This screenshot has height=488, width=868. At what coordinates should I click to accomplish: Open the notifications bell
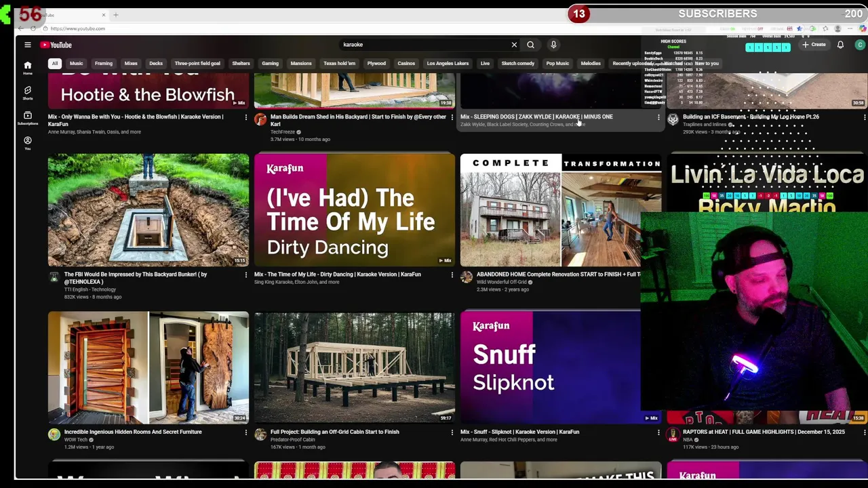pos(840,45)
